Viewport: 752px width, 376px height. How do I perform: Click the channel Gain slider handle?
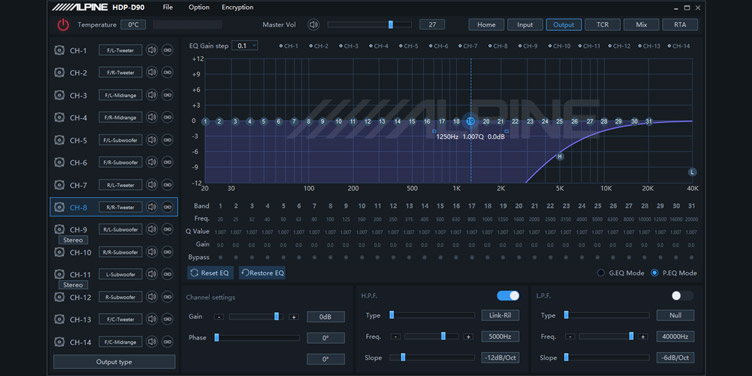(x=277, y=316)
